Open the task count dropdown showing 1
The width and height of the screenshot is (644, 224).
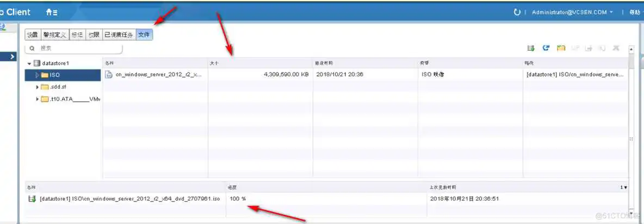coord(624,187)
